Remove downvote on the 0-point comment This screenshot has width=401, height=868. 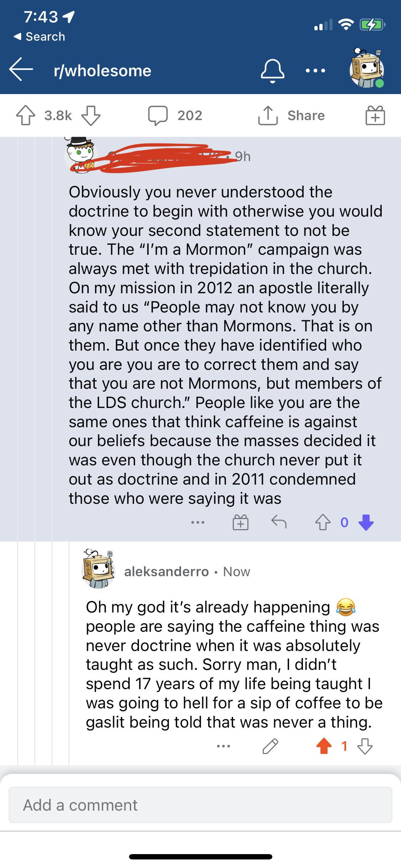[366, 523]
